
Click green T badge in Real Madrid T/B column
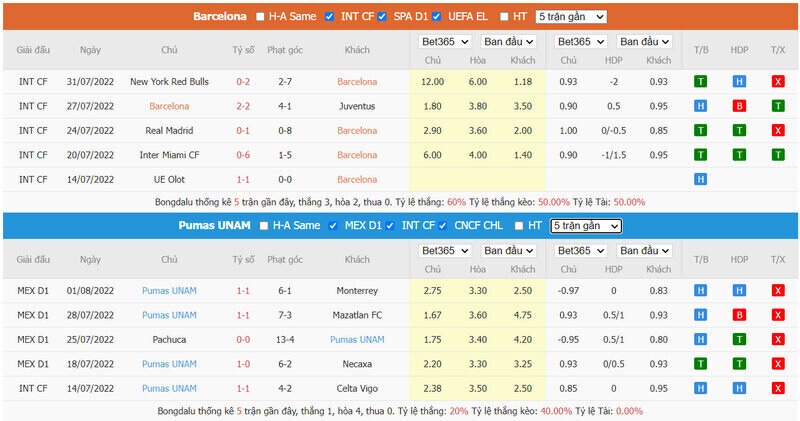click(x=701, y=131)
